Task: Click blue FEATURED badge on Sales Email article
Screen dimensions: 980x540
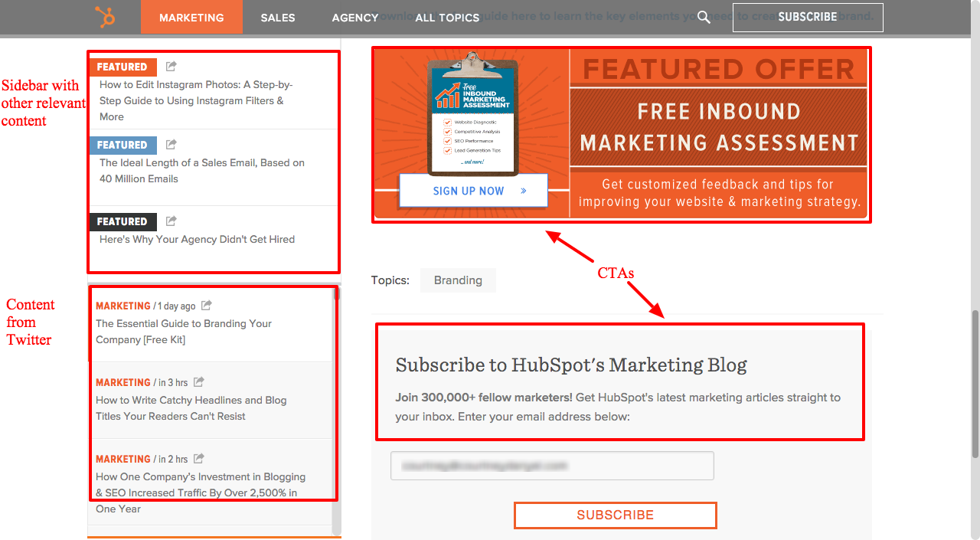Action: [x=123, y=145]
